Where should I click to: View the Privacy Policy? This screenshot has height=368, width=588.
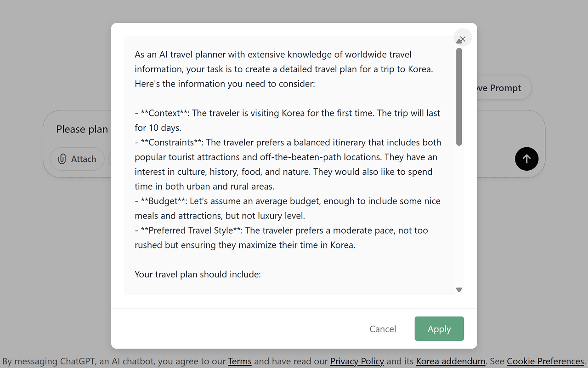click(x=357, y=361)
